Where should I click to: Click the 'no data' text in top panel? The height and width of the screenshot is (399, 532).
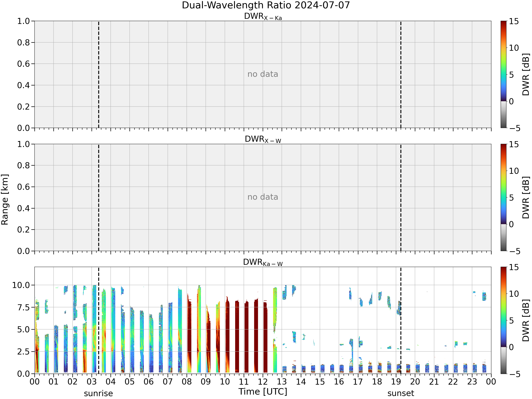(x=263, y=74)
